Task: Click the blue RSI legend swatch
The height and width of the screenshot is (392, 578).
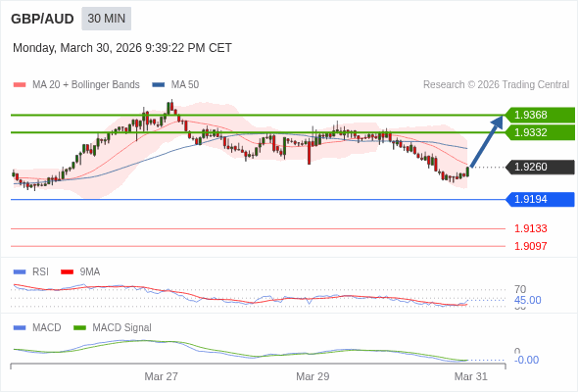Action: click(20, 272)
